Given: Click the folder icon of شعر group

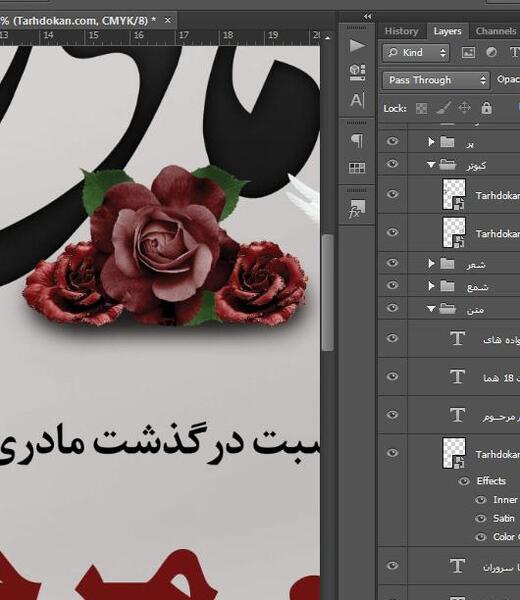Looking at the screenshot, I should (447, 263).
